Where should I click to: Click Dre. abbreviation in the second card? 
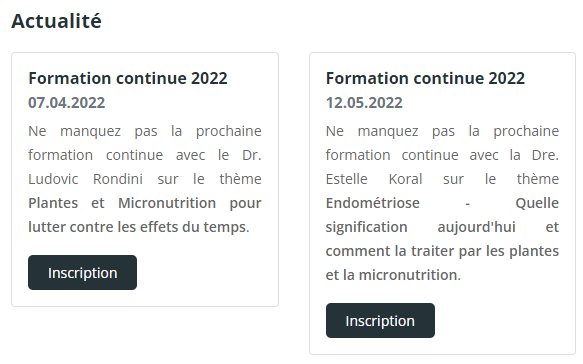[545, 155]
